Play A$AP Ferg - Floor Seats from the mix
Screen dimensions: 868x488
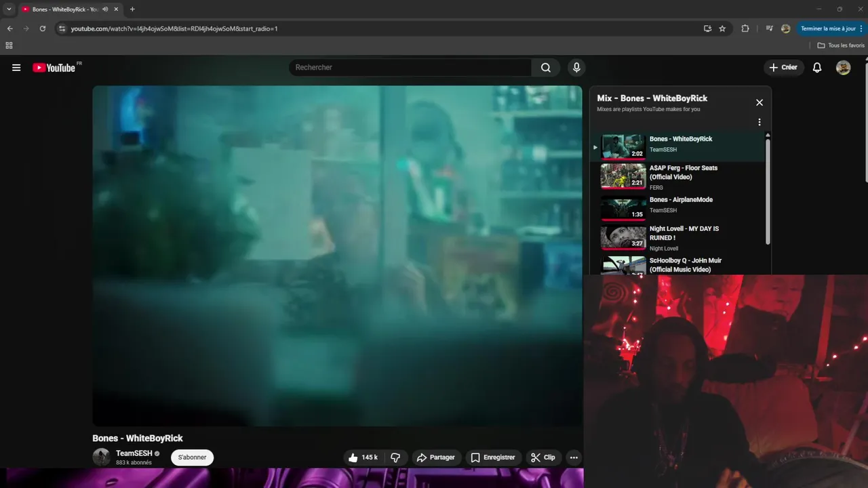tap(678, 176)
